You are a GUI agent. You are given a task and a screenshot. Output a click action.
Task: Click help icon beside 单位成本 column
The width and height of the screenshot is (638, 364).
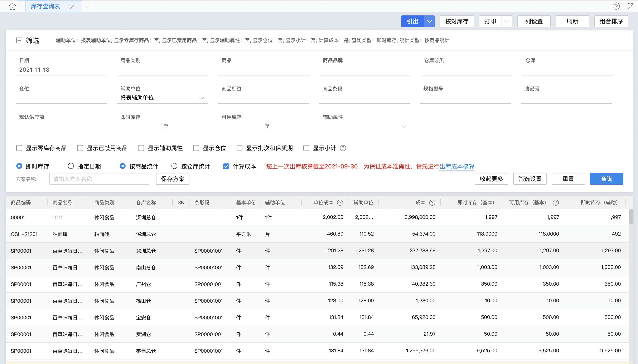tap(340, 202)
